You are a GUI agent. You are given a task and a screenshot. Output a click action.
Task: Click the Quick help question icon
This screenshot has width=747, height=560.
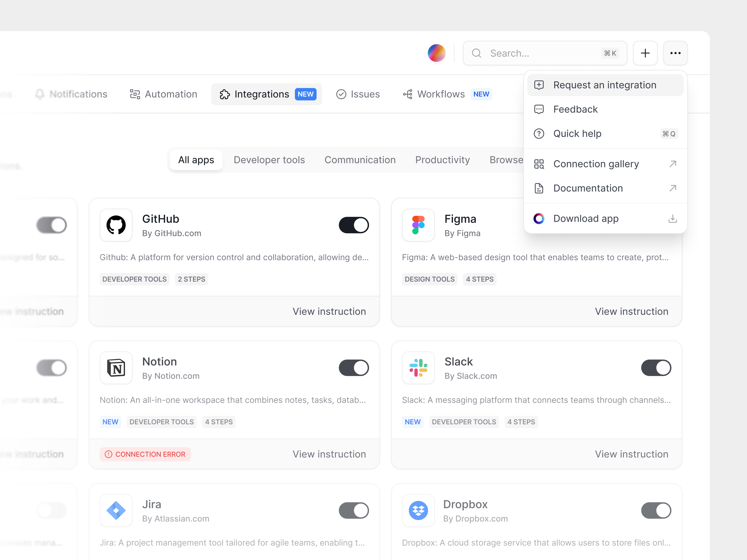point(539,133)
